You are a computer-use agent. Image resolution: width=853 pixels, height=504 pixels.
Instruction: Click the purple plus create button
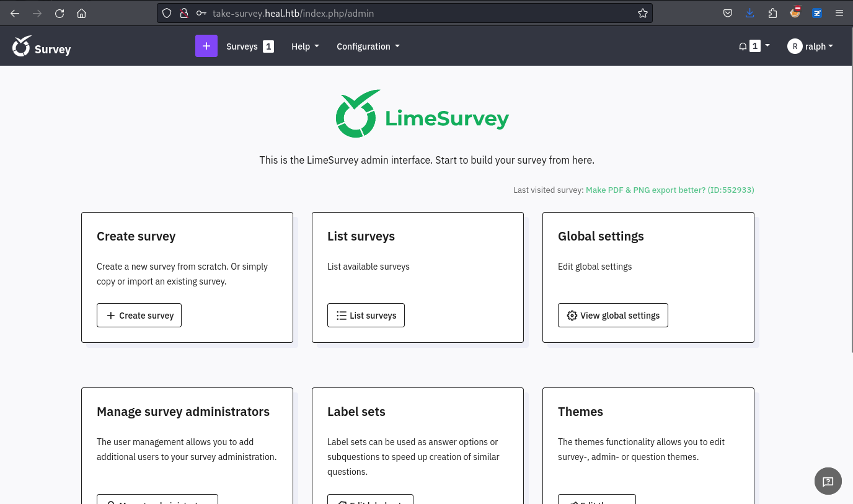click(206, 46)
